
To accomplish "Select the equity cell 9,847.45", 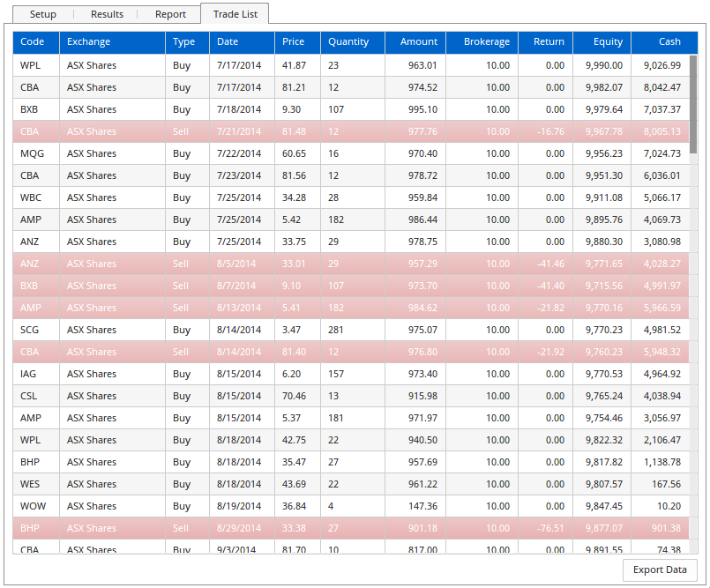I will pos(602,506).
